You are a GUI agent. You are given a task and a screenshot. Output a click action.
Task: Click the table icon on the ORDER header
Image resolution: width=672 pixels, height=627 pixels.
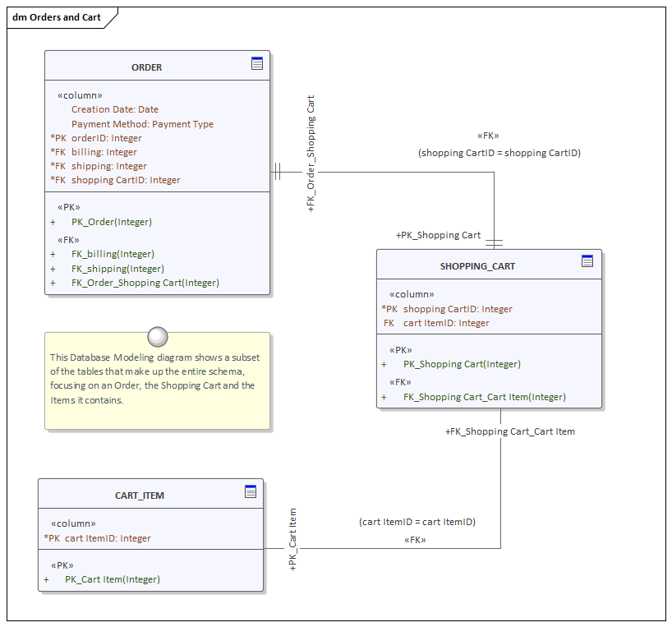click(x=257, y=64)
